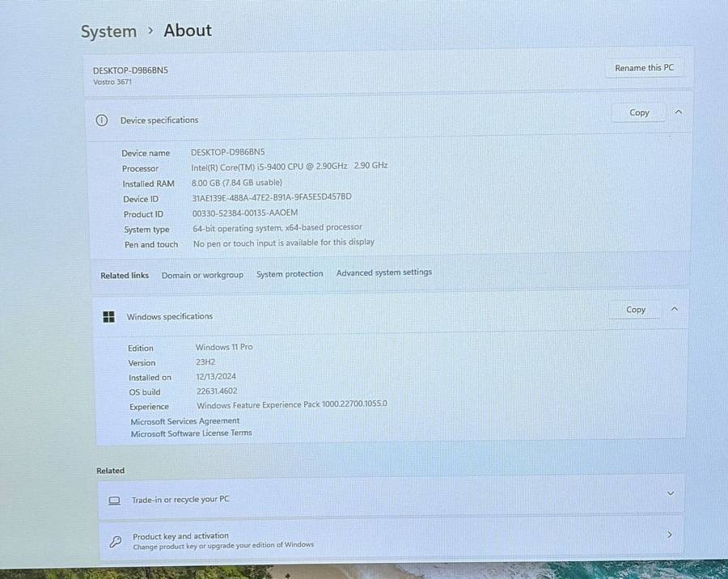The image size is (728, 579).
Task: Expand the Trade-in or recycle your PC chevron
Action: 670,493
